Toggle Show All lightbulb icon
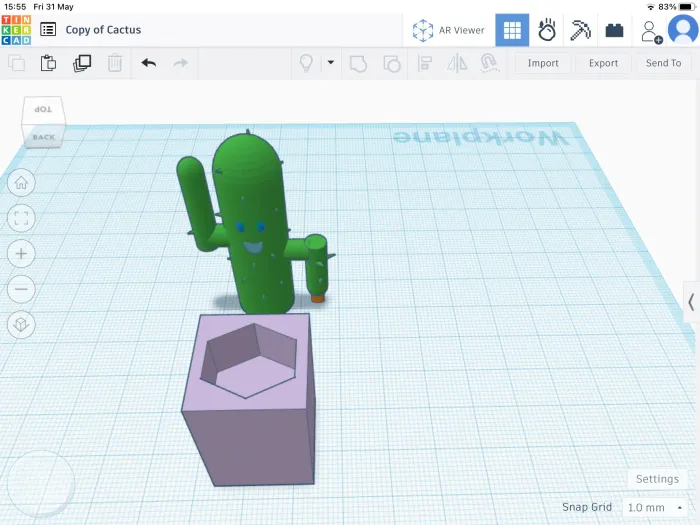This screenshot has height=525, width=700. pyautogui.click(x=306, y=63)
